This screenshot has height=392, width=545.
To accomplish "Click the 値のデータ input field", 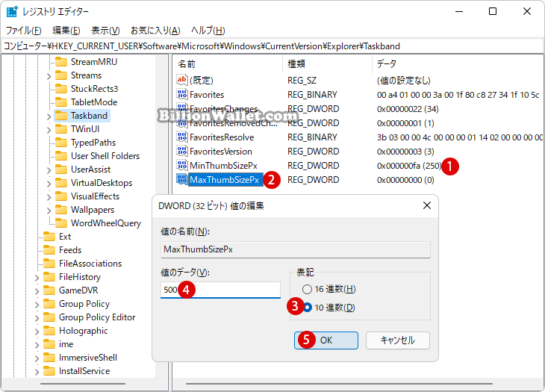I will pyautogui.click(x=220, y=290).
